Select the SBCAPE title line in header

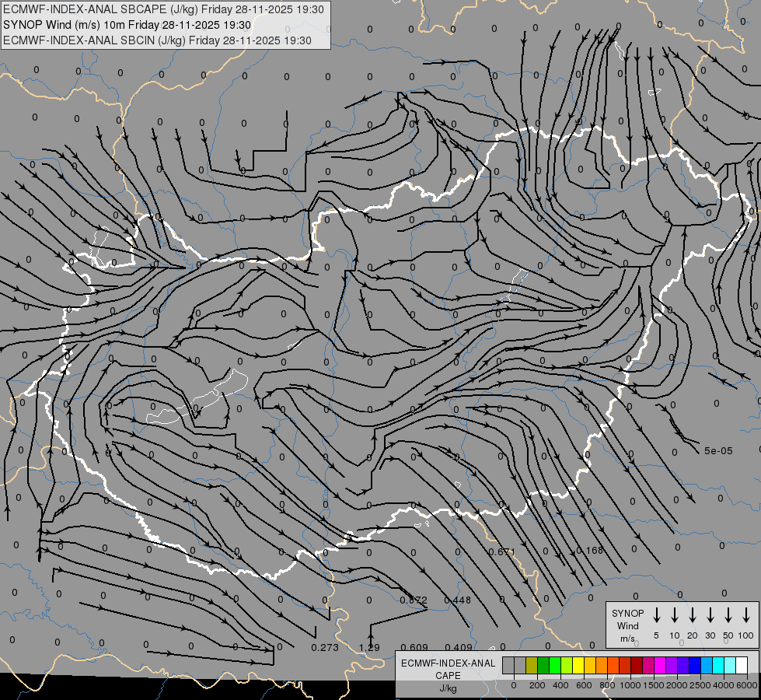pyautogui.click(x=163, y=9)
